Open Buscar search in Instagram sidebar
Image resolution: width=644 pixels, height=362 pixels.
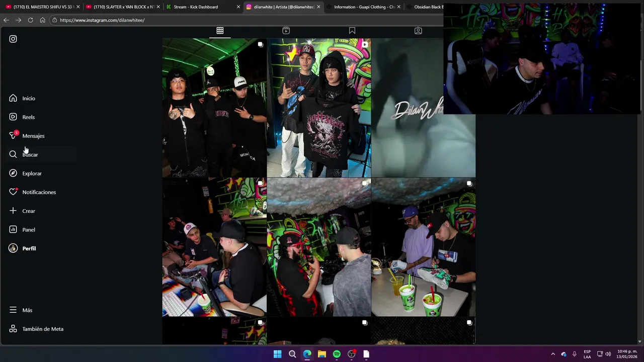23,154
